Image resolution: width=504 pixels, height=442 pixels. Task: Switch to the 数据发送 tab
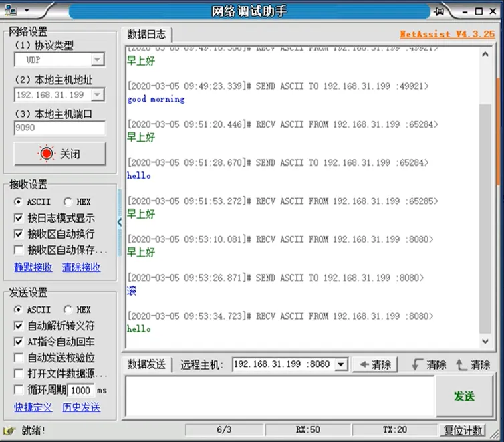click(x=146, y=364)
